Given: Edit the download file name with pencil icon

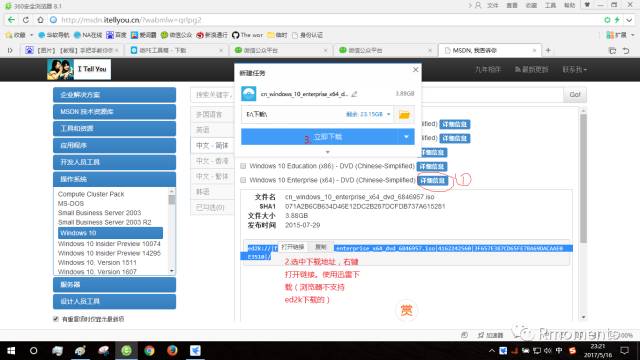Looking at the screenshot, I should (x=354, y=94).
